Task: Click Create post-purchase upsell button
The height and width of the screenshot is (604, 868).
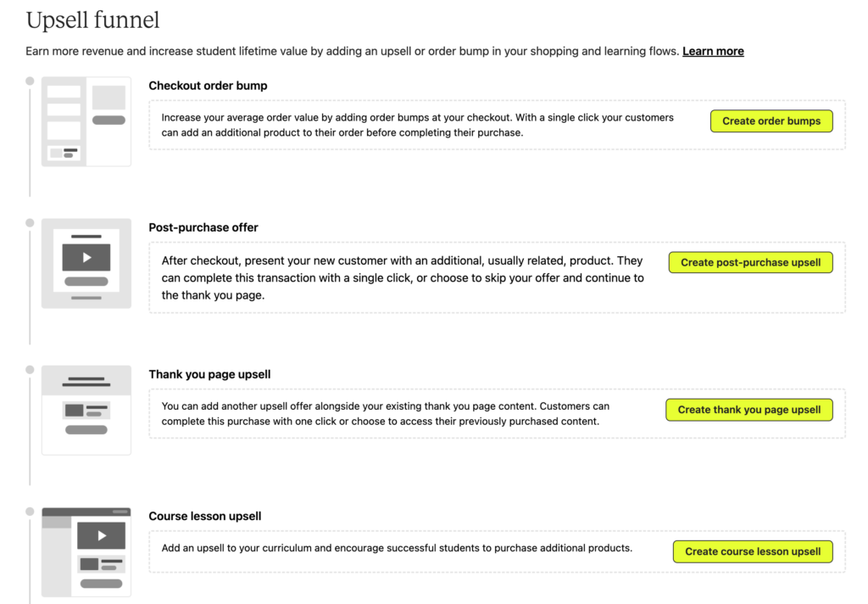Action: (751, 263)
